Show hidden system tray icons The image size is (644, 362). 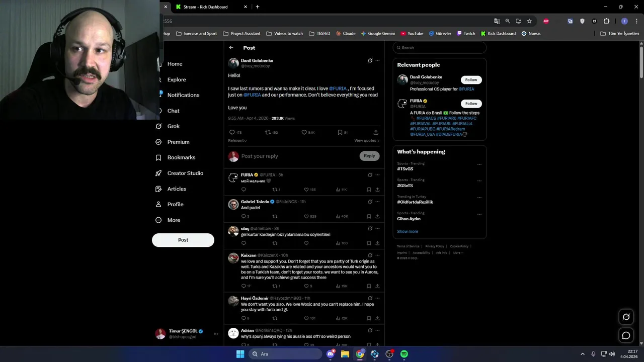[583, 354]
